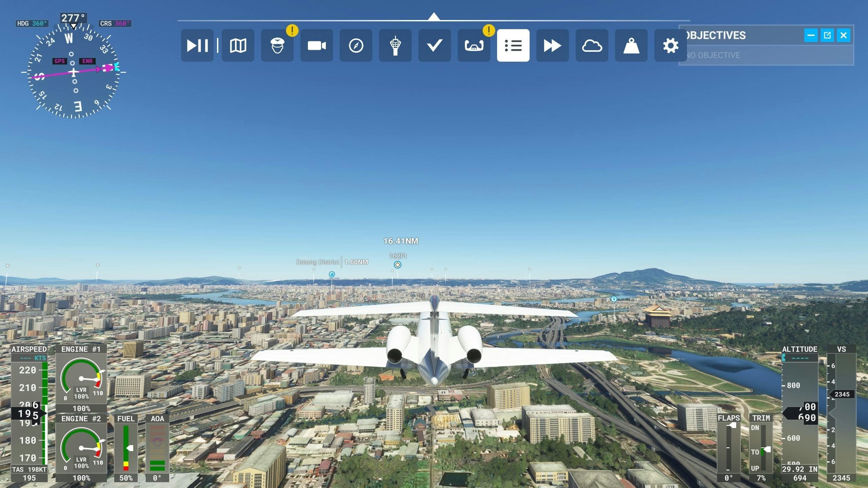Open the Camera panel

[x=316, y=45]
